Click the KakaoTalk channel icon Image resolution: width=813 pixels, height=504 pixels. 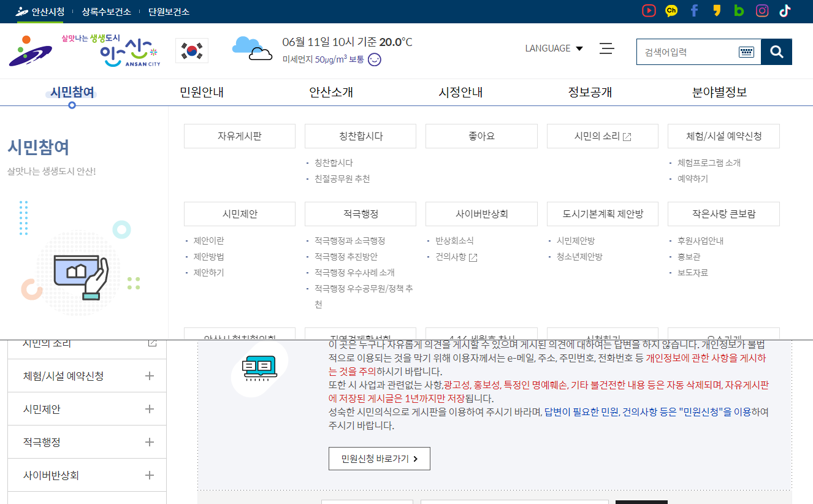point(671,11)
